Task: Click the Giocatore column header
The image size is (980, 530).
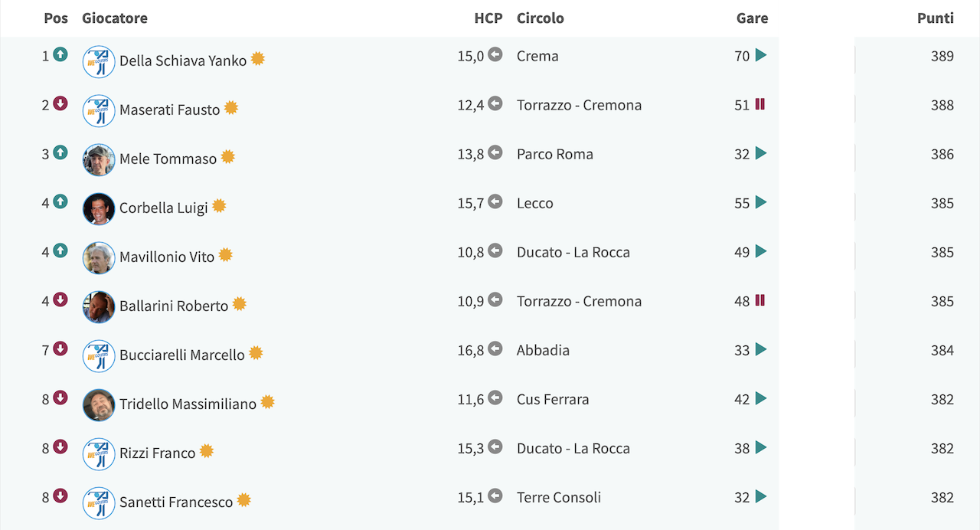Action: 115,18
